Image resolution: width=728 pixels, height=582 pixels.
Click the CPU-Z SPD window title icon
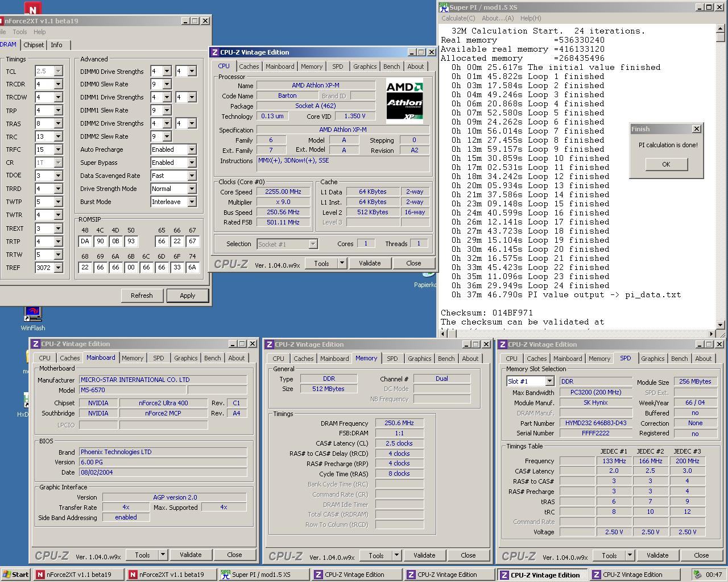click(x=503, y=344)
